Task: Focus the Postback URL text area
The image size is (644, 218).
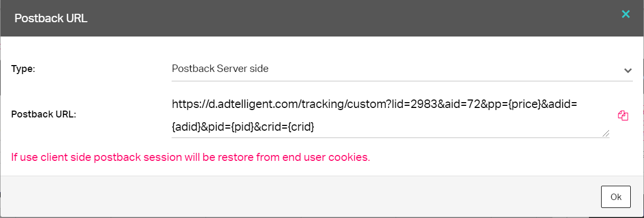Action: click(390, 115)
